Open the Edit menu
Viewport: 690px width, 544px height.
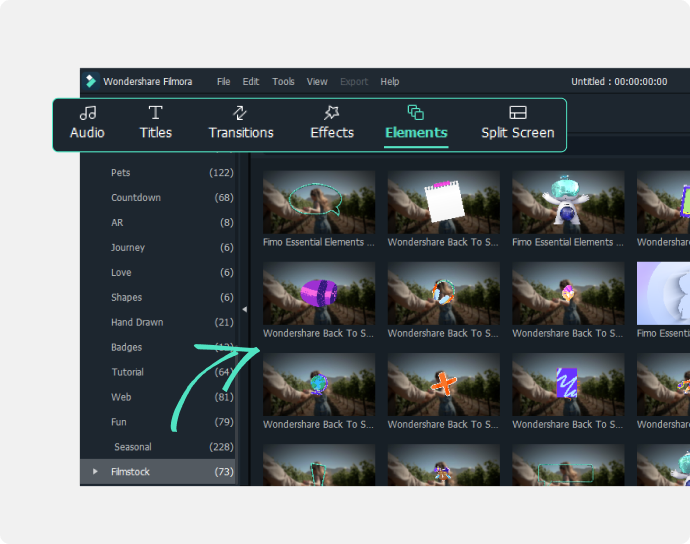[x=251, y=81]
